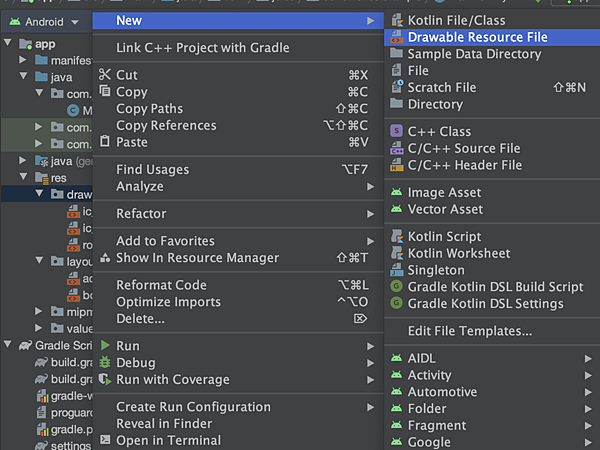
Task: Select the gradle-wrapper properties file
Action: pyautogui.click(x=64, y=396)
